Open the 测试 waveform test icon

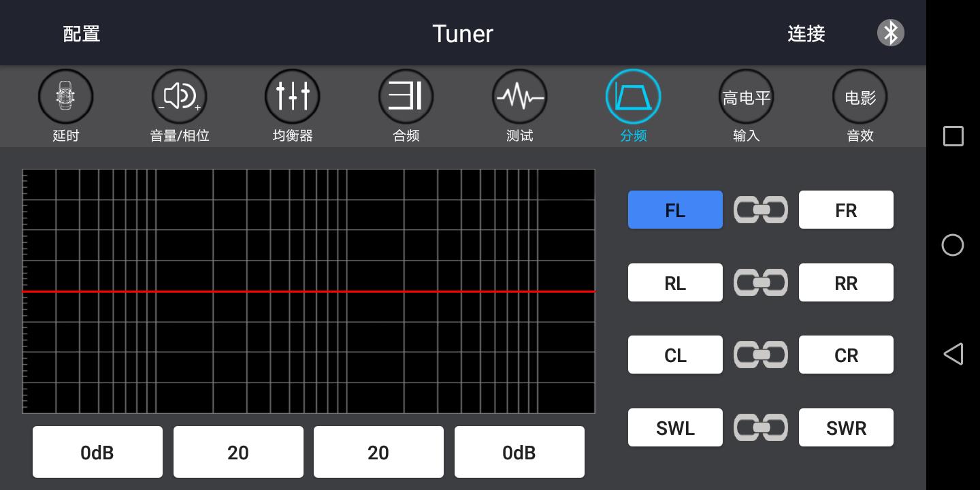[x=520, y=97]
